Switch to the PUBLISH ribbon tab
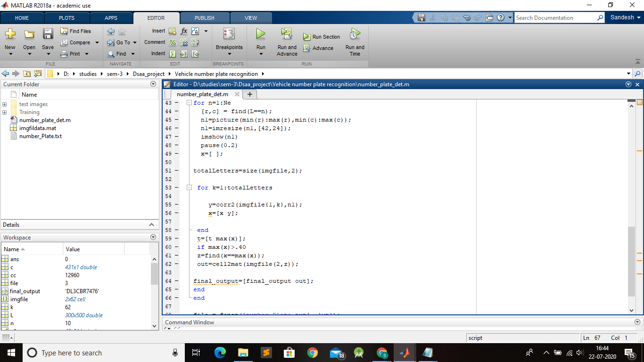This screenshot has width=644, height=362. [x=204, y=18]
